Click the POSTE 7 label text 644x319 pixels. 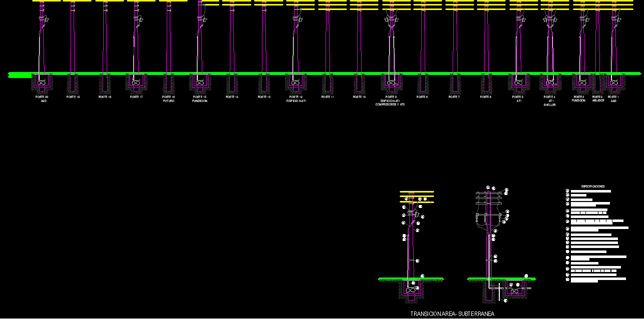click(454, 97)
